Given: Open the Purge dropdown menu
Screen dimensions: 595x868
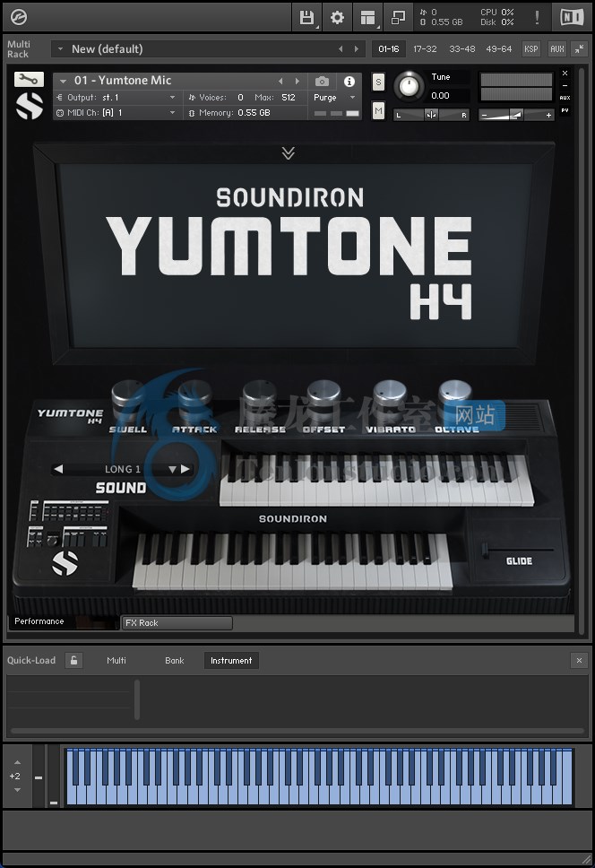Looking at the screenshot, I should tap(334, 98).
